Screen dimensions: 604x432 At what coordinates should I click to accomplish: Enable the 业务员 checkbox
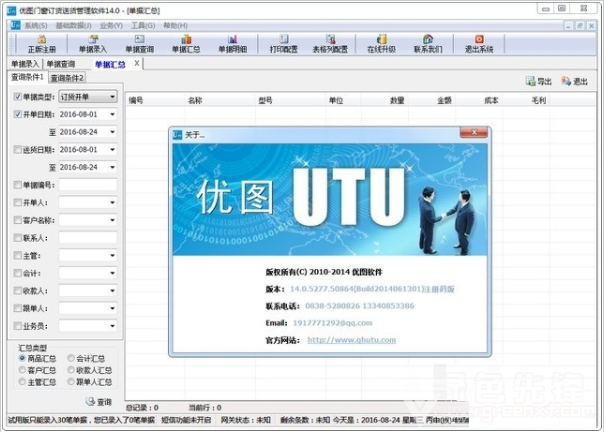coord(17,326)
